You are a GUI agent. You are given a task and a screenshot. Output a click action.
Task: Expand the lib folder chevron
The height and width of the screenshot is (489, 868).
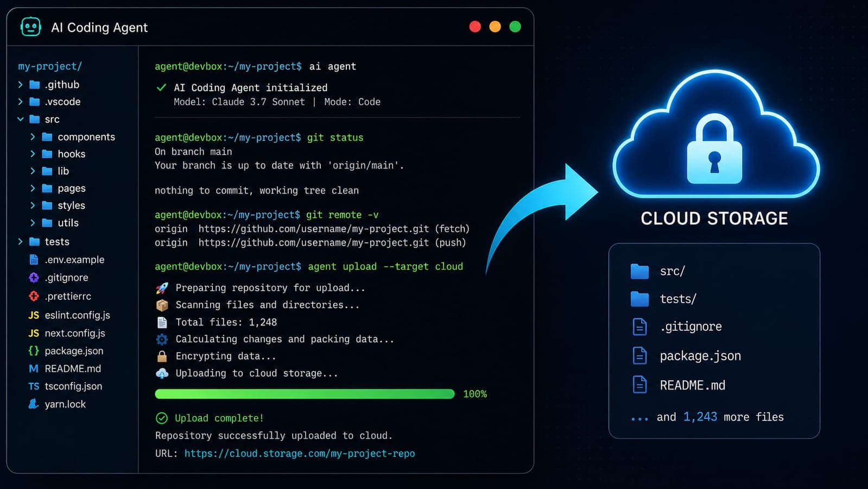(x=33, y=171)
